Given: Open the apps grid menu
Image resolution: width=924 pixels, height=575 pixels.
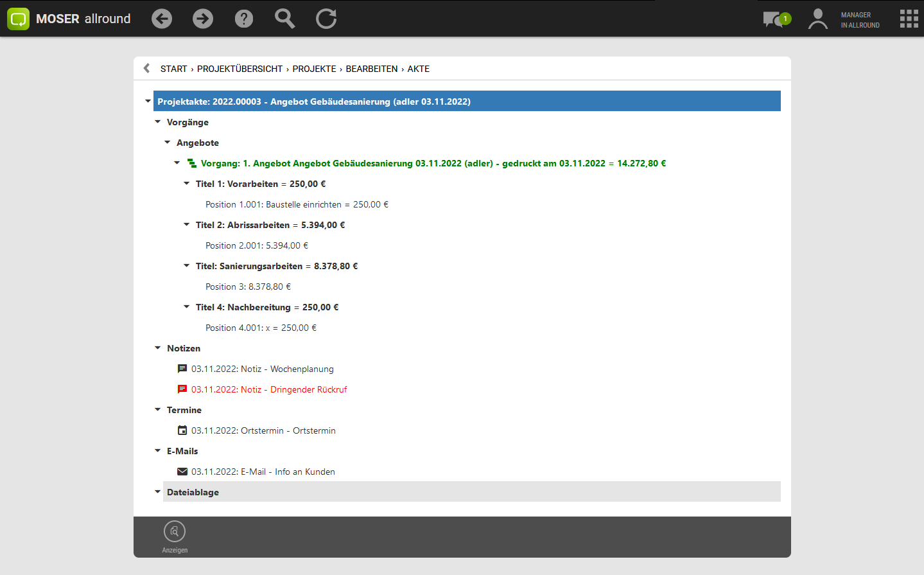Looking at the screenshot, I should pos(909,19).
